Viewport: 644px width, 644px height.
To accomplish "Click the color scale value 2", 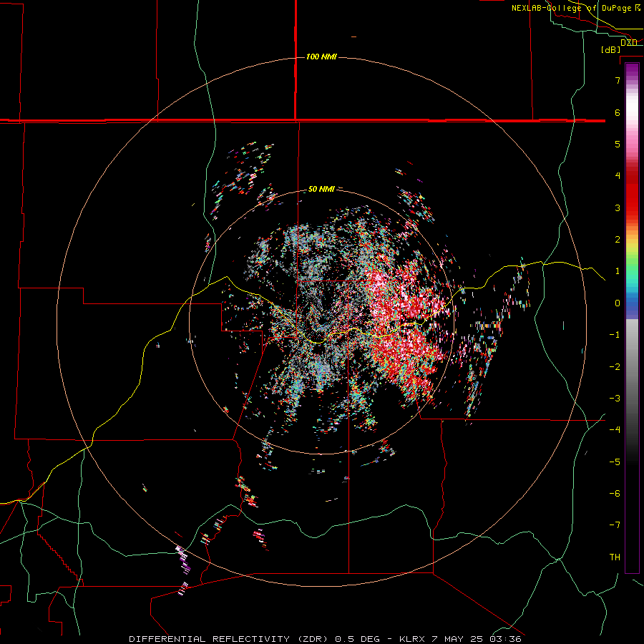I will coord(618,240).
